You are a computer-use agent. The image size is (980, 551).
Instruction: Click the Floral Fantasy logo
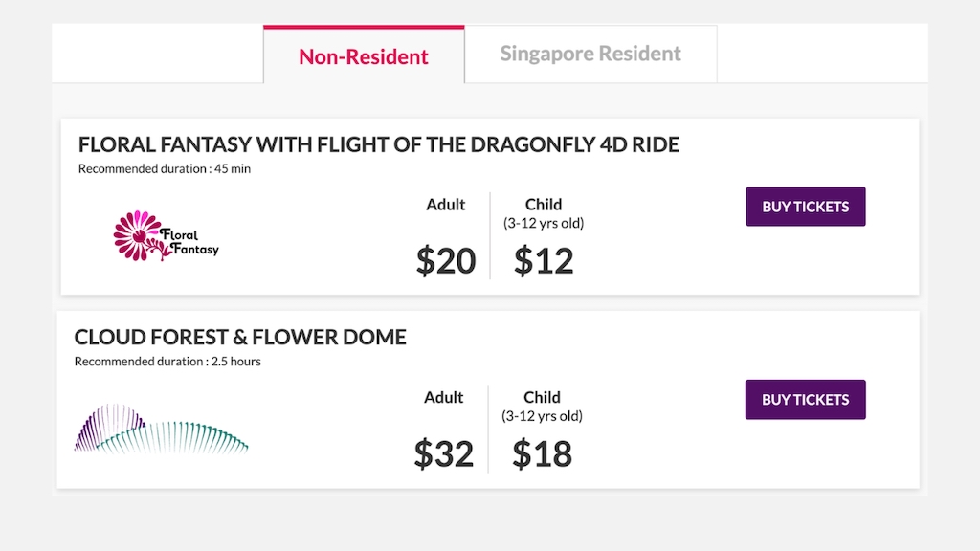166,235
